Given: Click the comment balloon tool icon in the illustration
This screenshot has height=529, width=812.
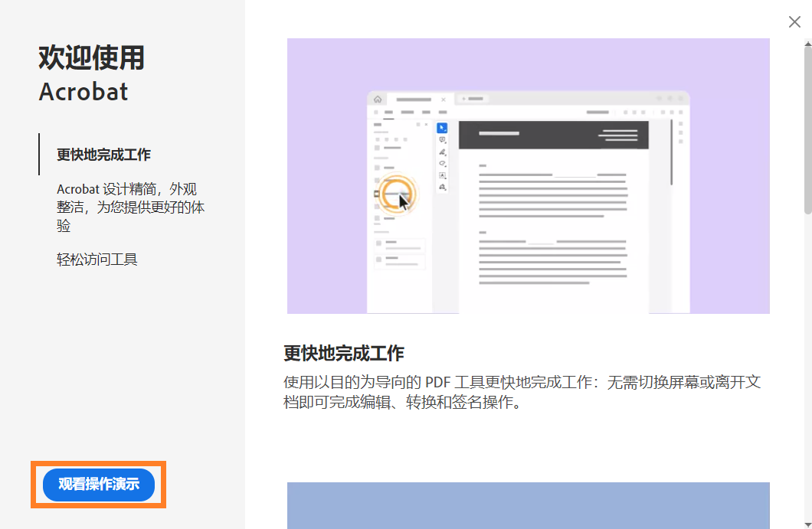Looking at the screenshot, I should (x=442, y=139).
